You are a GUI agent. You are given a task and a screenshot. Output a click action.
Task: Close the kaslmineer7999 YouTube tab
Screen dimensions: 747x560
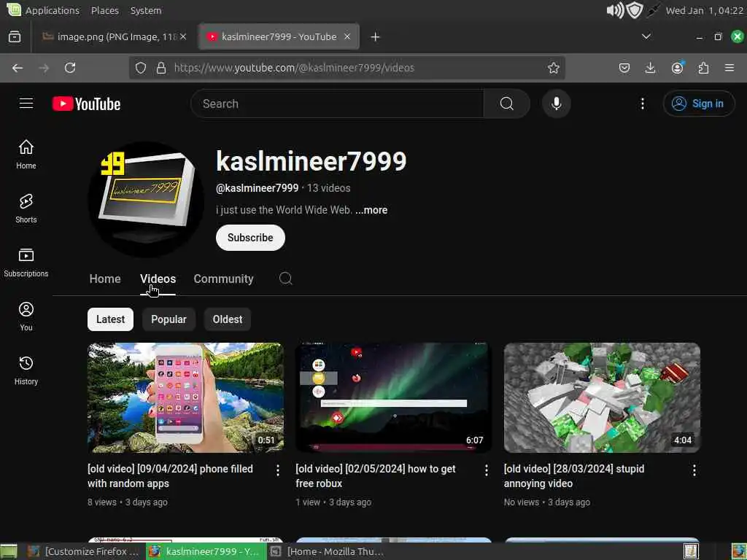tap(347, 36)
